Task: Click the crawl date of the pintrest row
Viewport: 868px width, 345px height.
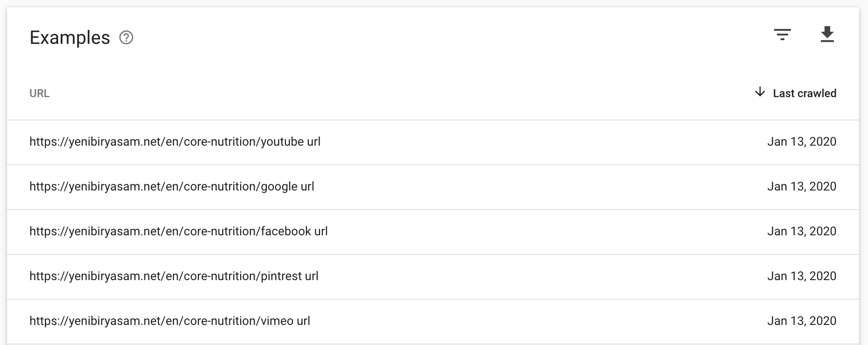Action: pos(802,276)
